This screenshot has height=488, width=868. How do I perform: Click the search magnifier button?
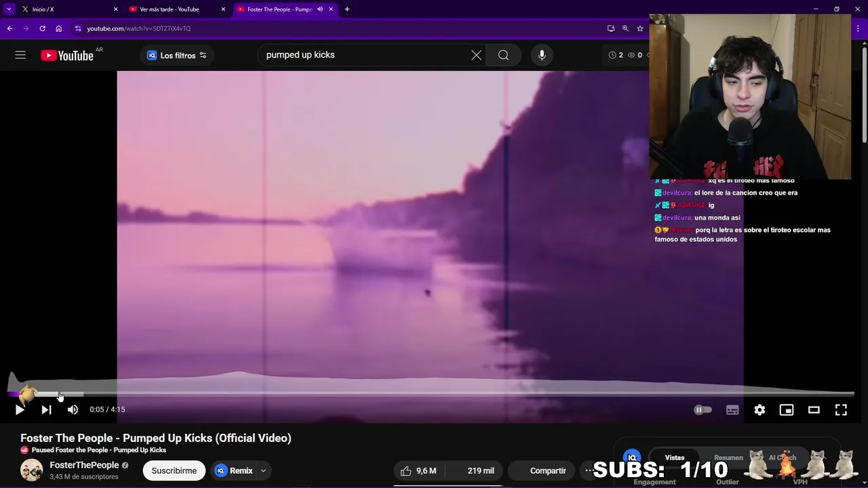[x=503, y=55]
